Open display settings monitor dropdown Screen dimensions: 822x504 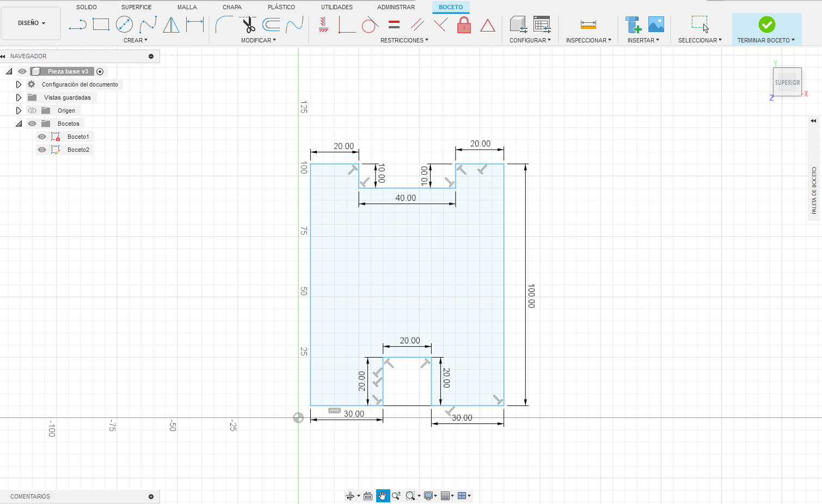pyautogui.click(x=431, y=496)
